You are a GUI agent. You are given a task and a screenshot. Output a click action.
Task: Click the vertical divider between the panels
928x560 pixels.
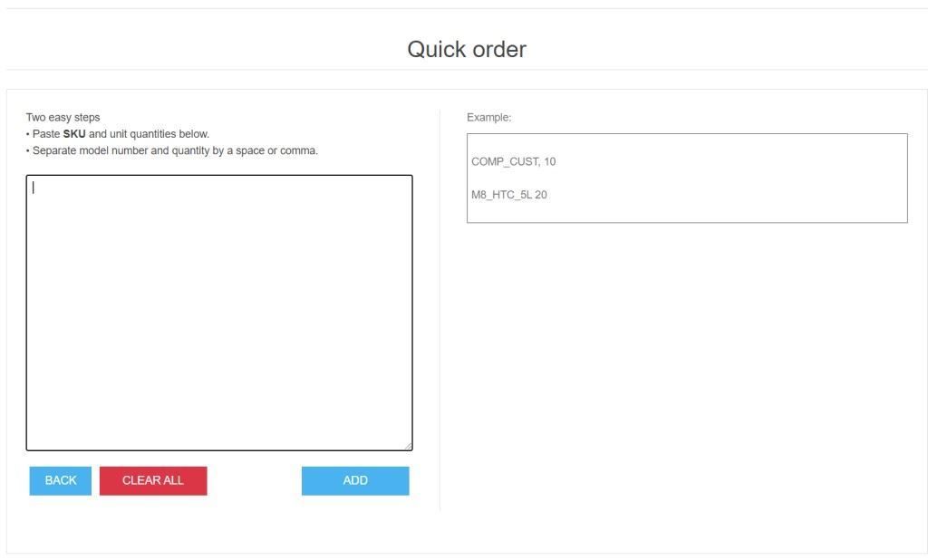tap(440, 309)
